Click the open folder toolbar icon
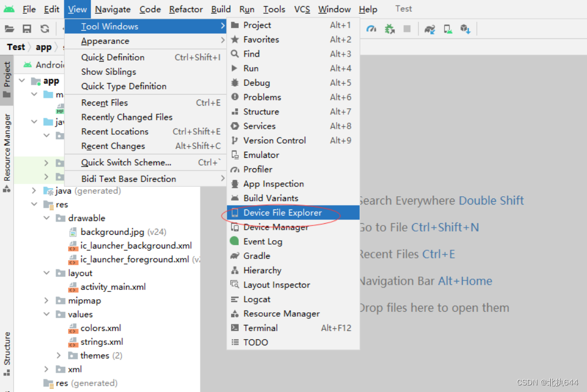 click(x=9, y=29)
